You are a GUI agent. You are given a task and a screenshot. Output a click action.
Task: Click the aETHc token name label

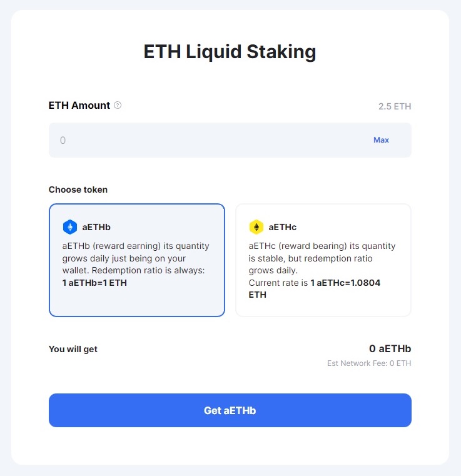[x=283, y=227]
